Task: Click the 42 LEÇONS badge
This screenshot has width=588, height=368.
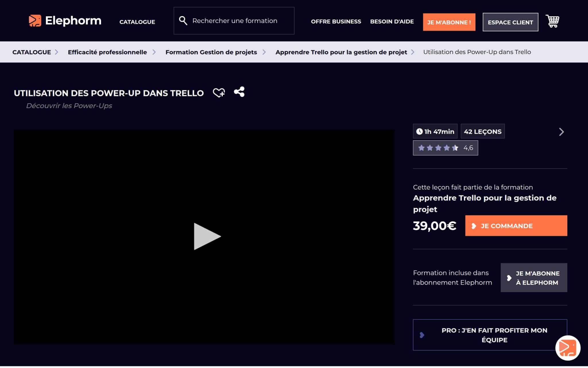Action: coord(483,131)
